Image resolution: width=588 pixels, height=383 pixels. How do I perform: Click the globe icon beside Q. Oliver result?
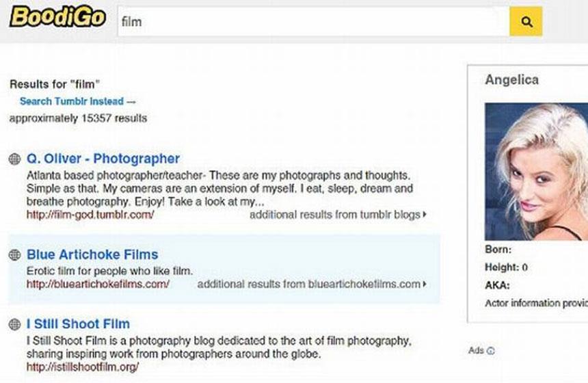[x=14, y=159]
